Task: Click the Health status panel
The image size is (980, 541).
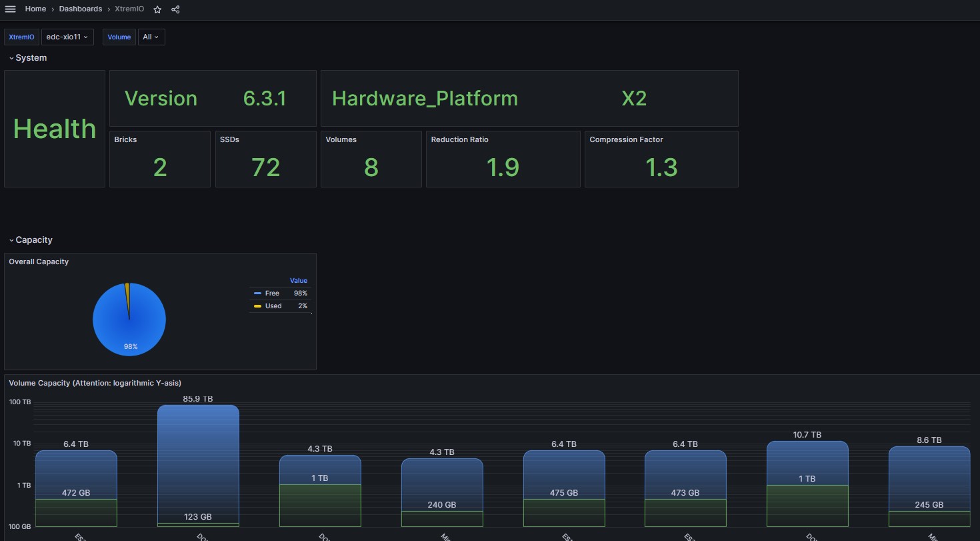Action: [x=55, y=129]
